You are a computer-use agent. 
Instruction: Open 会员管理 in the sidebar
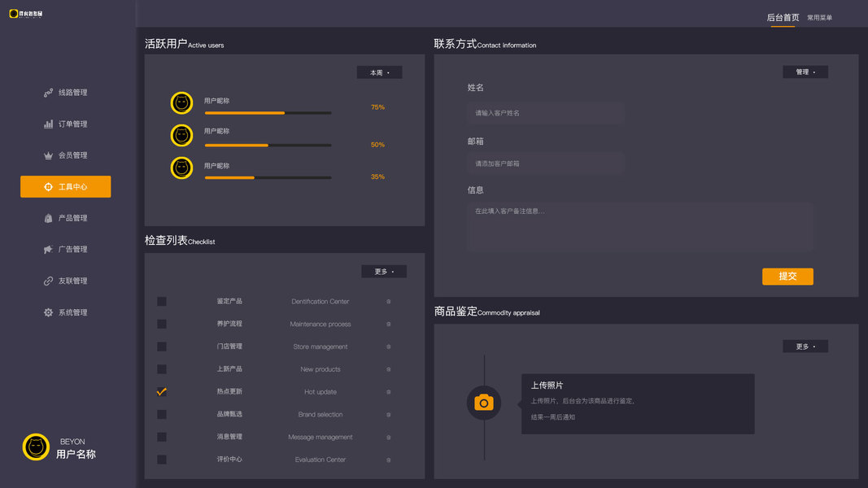pos(65,155)
